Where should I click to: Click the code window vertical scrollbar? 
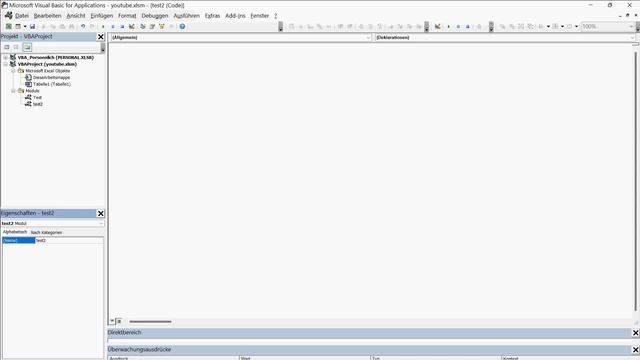point(636,182)
